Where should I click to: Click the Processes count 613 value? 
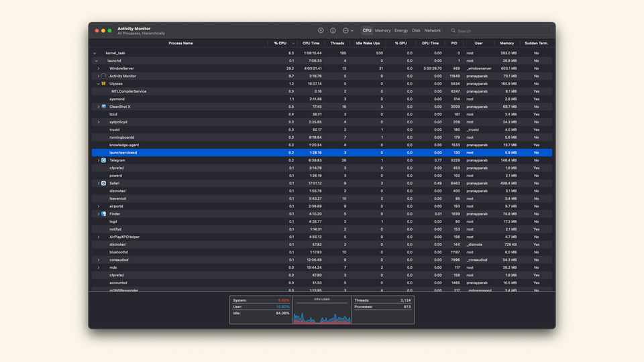[407, 306]
